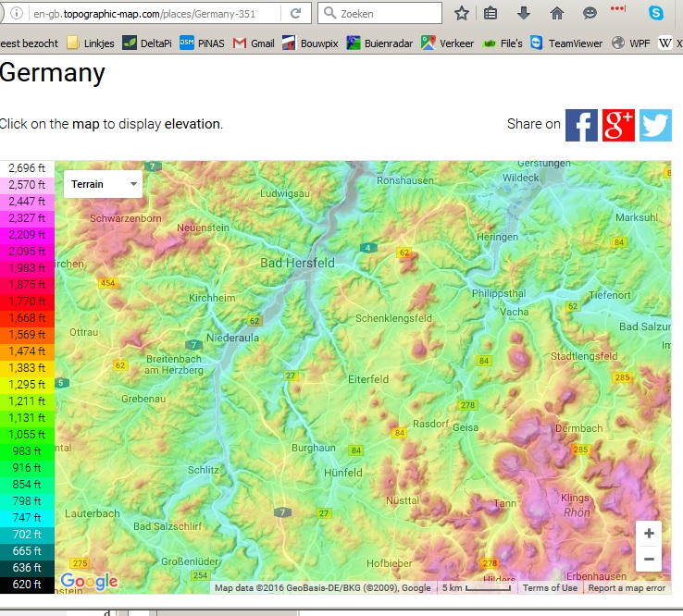Viewport: 683px width, 616px height.
Task: Share the map on Twitter
Action: pos(655,125)
